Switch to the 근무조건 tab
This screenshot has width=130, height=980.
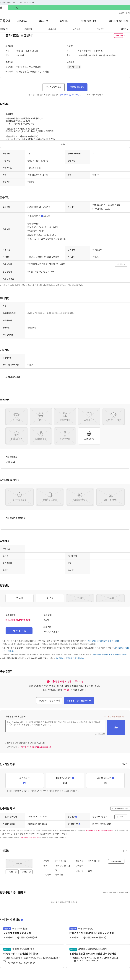pyautogui.click(x=28, y=29)
